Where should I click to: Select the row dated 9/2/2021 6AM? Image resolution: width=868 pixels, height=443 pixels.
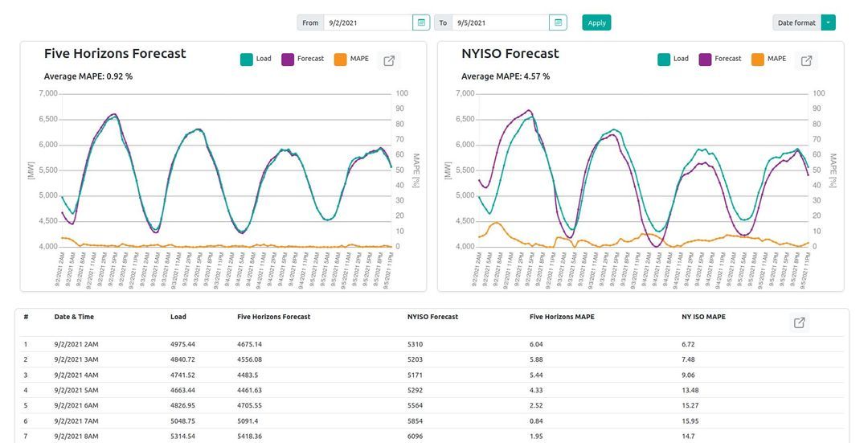tap(432, 406)
